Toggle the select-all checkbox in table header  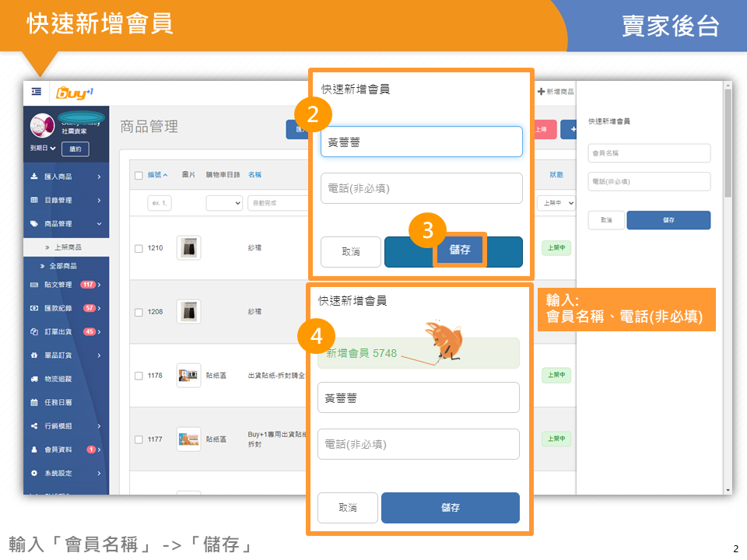click(x=139, y=175)
